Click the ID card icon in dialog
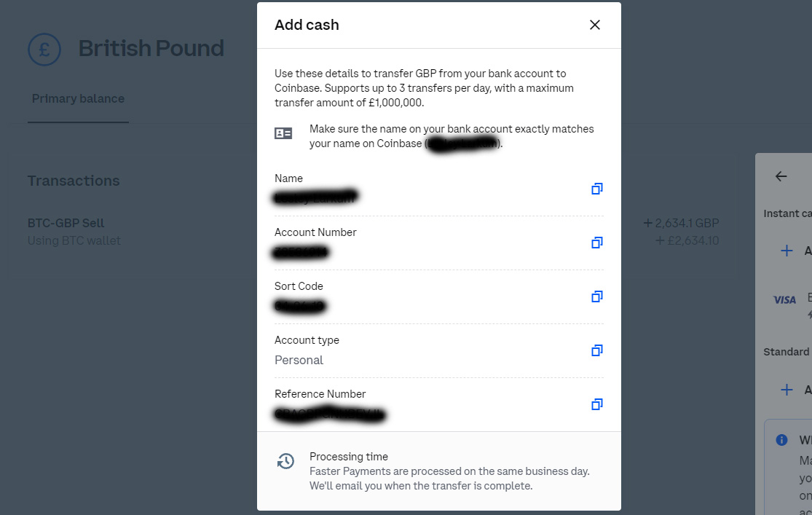This screenshot has width=812, height=515. coord(283,134)
